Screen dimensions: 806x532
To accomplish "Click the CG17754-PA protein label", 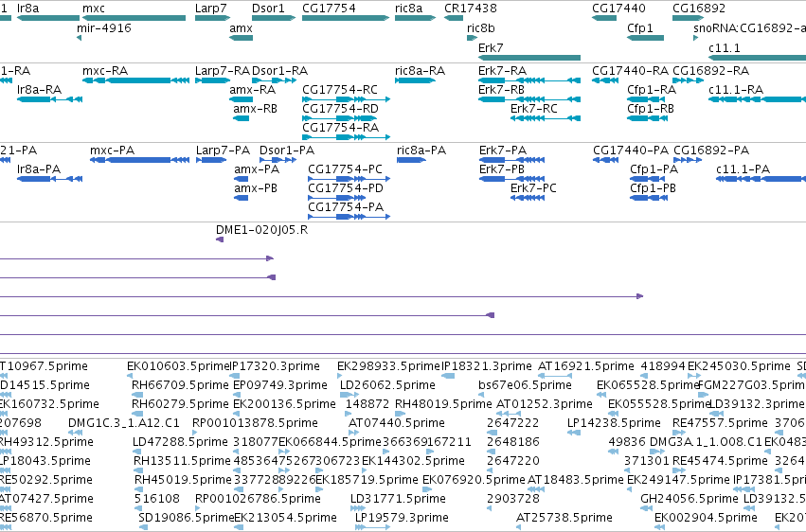I will (346, 207).
